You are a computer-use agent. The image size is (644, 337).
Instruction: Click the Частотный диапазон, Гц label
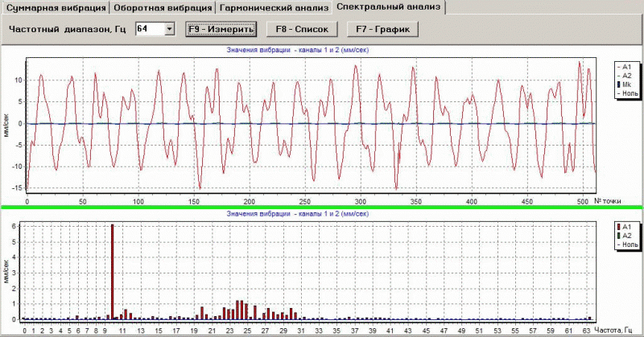pos(68,29)
